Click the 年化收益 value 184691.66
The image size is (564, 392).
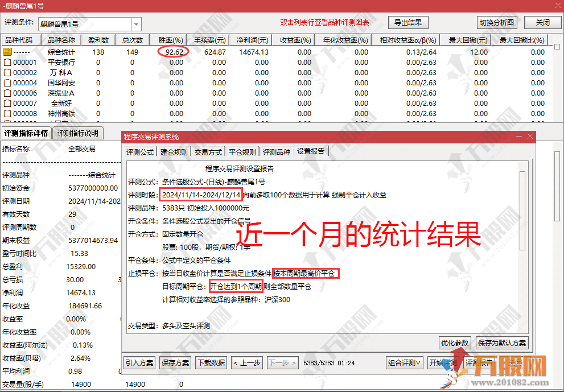pyautogui.click(x=85, y=306)
